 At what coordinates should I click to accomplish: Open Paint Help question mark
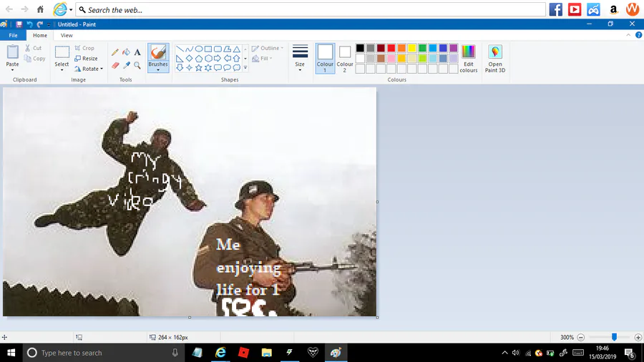click(x=639, y=35)
